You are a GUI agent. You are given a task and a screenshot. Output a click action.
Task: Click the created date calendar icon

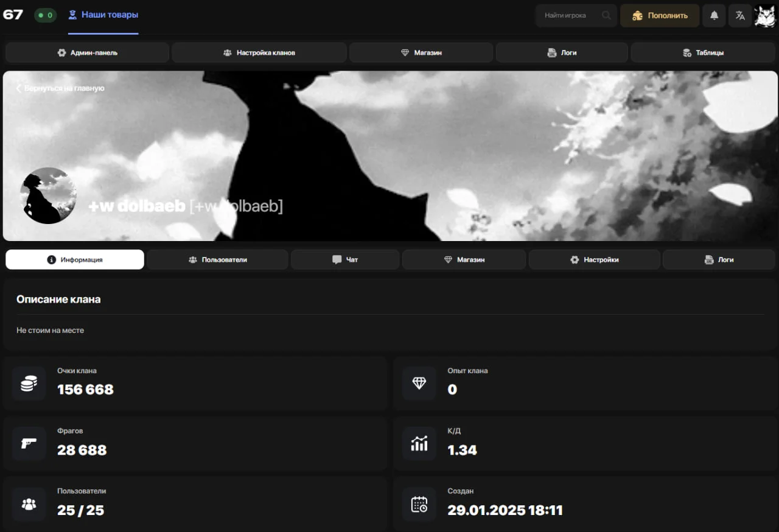pyautogui.click(x=419, y=504)
